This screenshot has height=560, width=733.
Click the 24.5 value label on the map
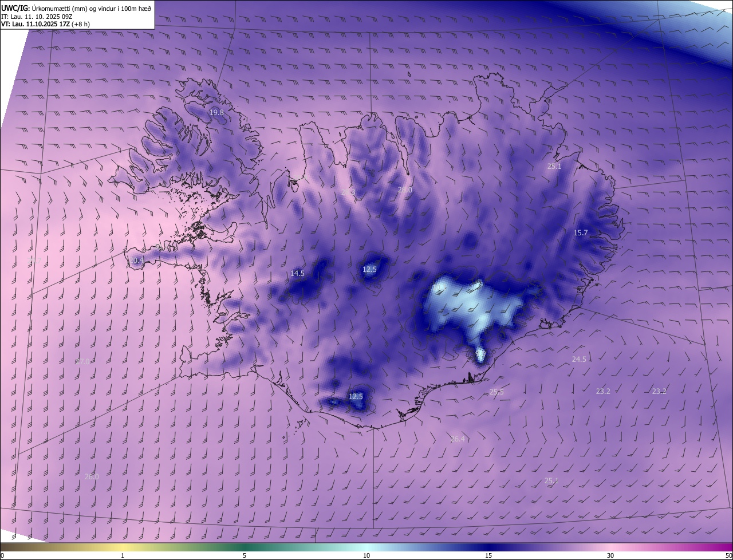coord(579,359)
